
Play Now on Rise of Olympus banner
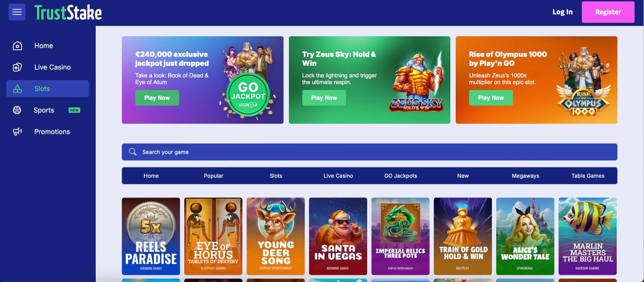coord(491,98)
